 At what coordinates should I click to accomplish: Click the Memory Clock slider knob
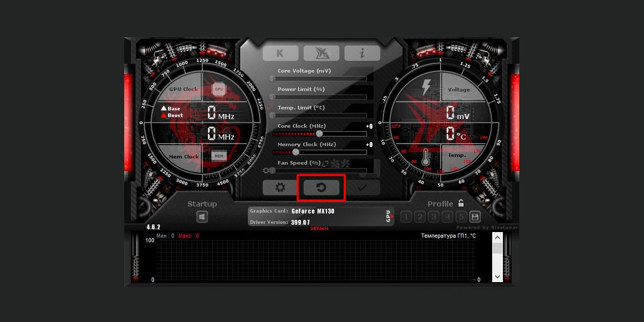[295, 152]
